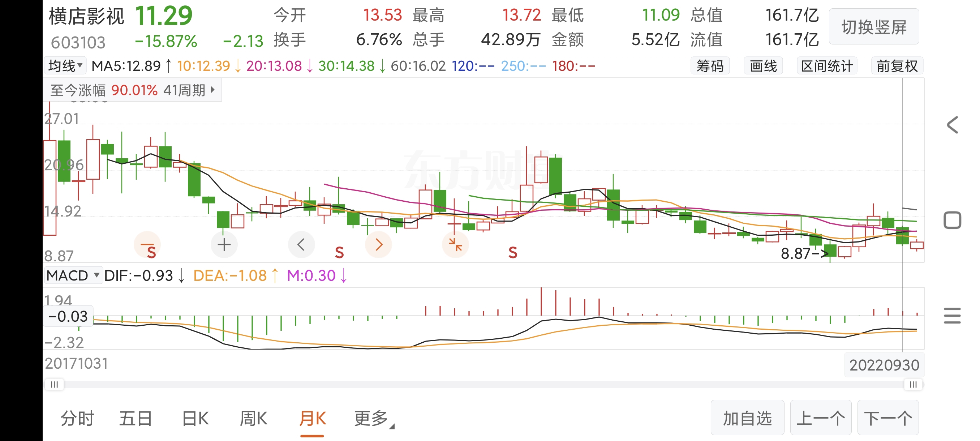Viewport: 980px width, 441px height.
Task: Toggle 画线 drawing mode
Action: click(x=763, y=66)
